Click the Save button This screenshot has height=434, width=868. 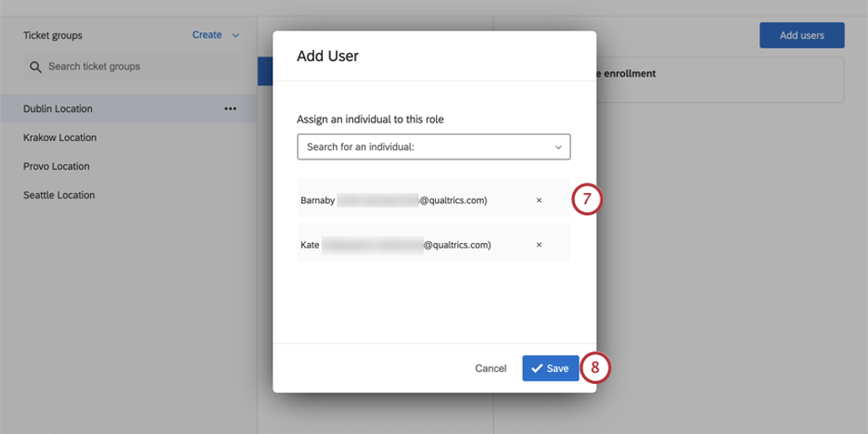coord(550,368)
